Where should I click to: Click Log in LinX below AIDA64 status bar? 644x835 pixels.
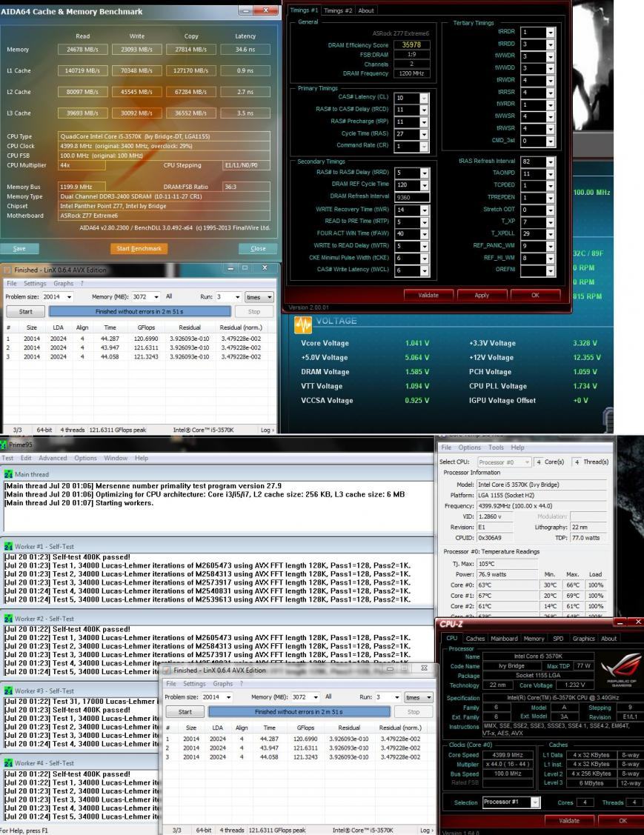[268, 430]
